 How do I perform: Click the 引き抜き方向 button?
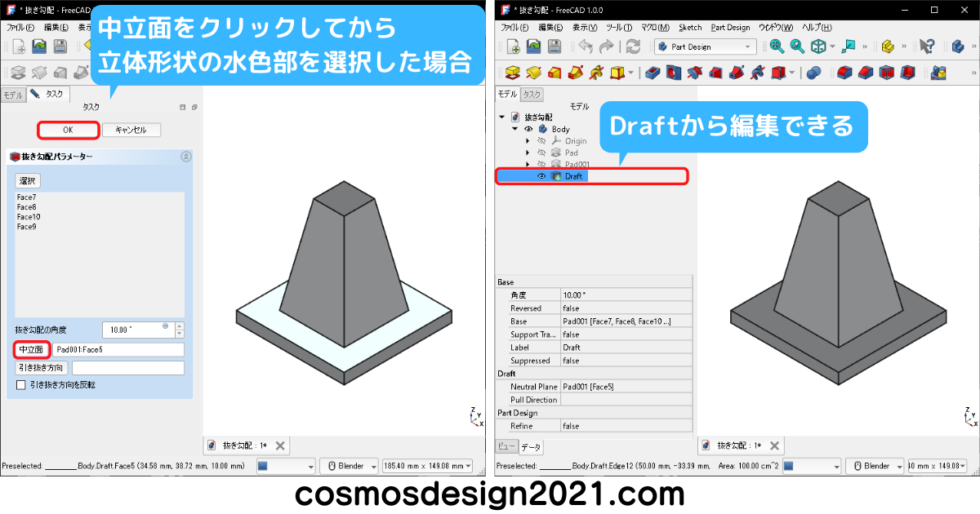pyautogui.click(x=42, y=368)
